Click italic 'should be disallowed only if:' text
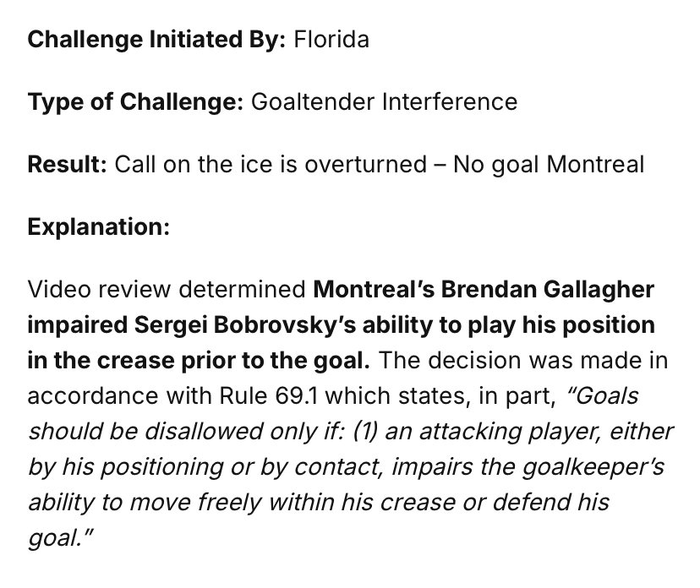This screenshot has height=588, width=700. pos(187,432)
